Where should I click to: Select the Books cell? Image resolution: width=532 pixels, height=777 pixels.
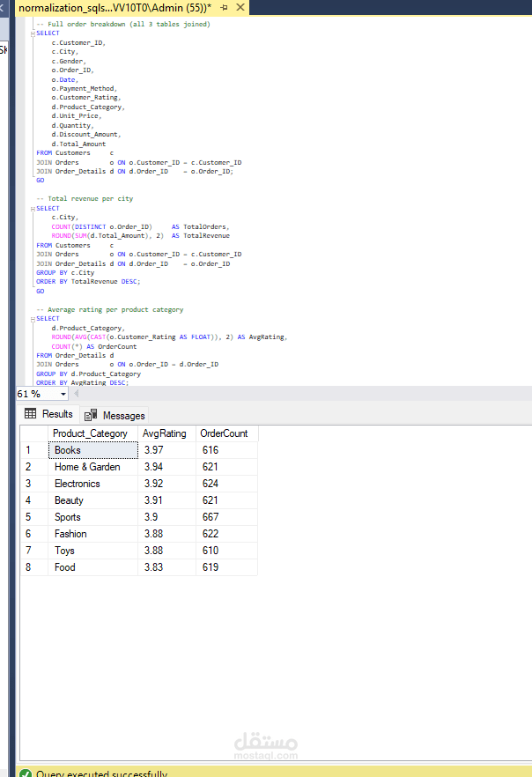pyautogui.click(x=92, y=450)
